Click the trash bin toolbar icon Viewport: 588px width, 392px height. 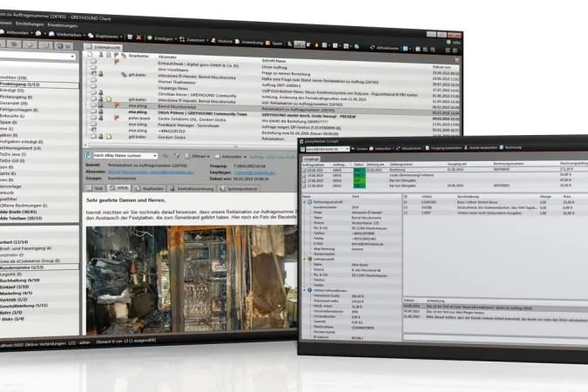tap(130, 37)
